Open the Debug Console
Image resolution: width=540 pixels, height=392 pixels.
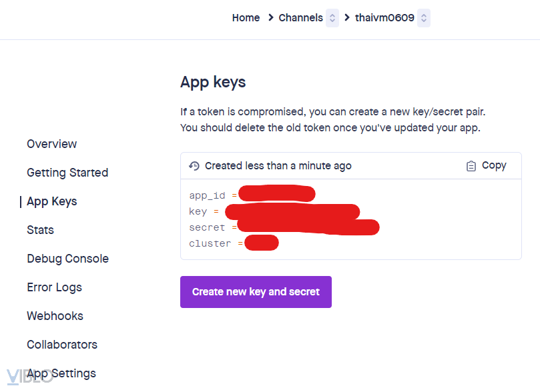(x=67, y=259)
